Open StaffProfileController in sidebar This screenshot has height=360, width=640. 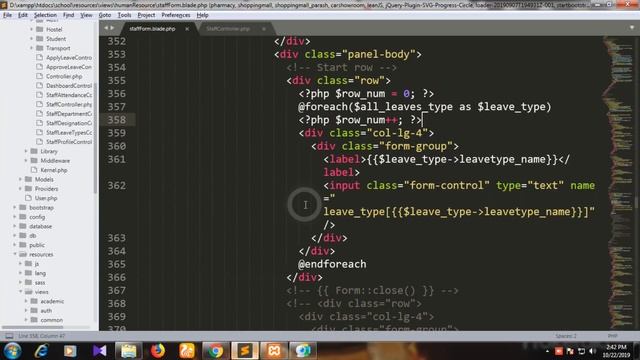click(x=69, y=142)
